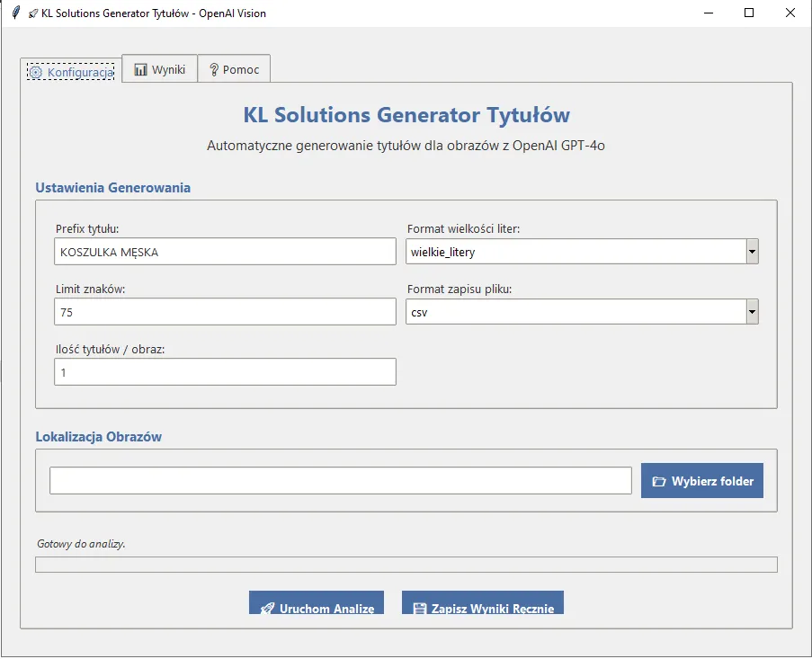Switch to the Konfiguracja tab

click(x=71, y=71)
